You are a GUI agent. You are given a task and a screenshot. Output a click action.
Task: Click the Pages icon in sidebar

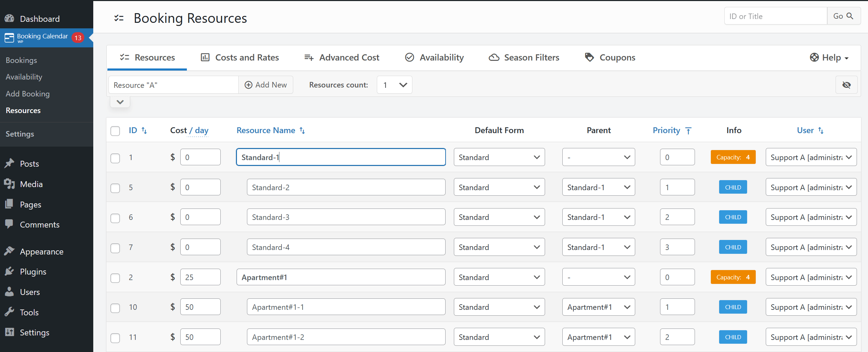(x=9, y=204)
